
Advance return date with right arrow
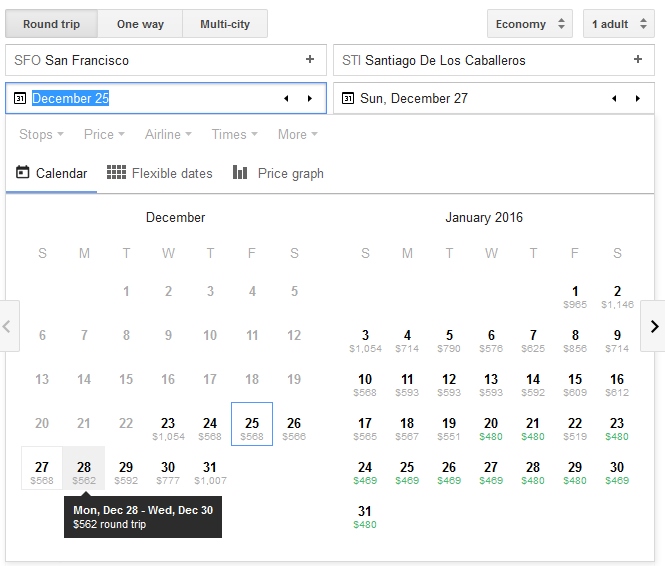(x=638, y=98)
